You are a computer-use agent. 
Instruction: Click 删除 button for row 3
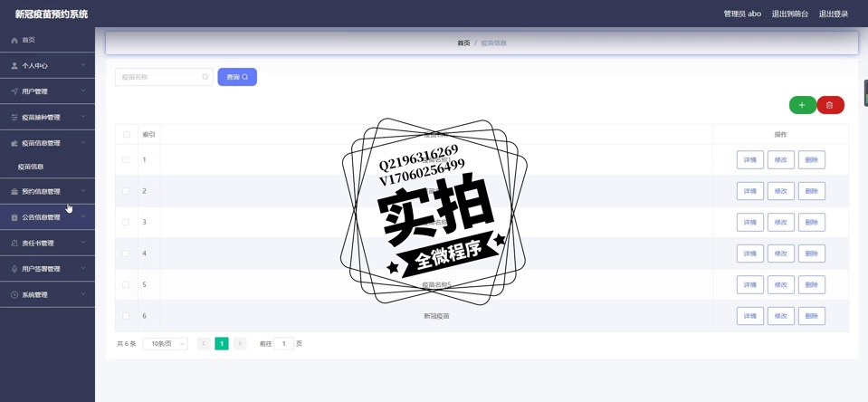point(812,222)
